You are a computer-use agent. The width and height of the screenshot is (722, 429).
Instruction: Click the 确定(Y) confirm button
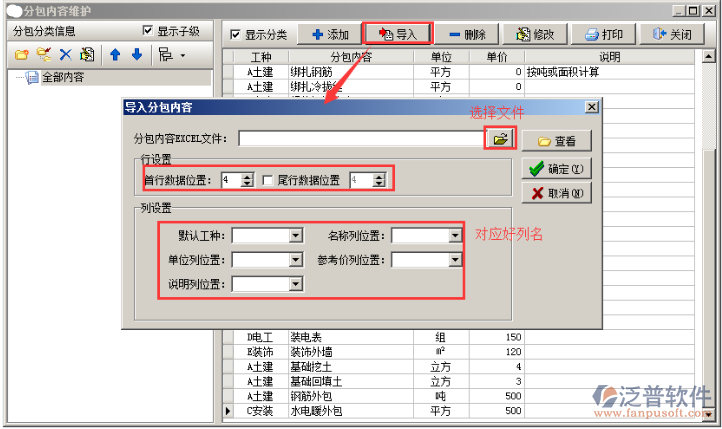[556, 169]
